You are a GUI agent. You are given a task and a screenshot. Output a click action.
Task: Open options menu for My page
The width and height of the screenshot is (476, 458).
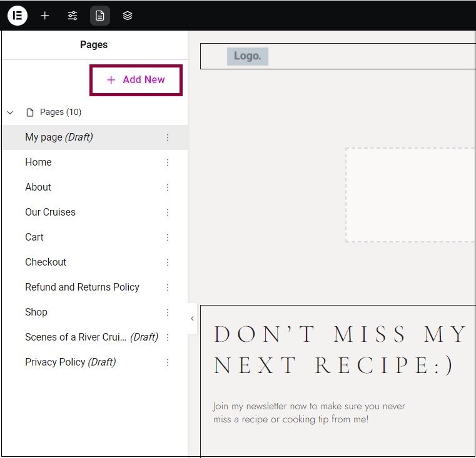[x=168, y=137]
